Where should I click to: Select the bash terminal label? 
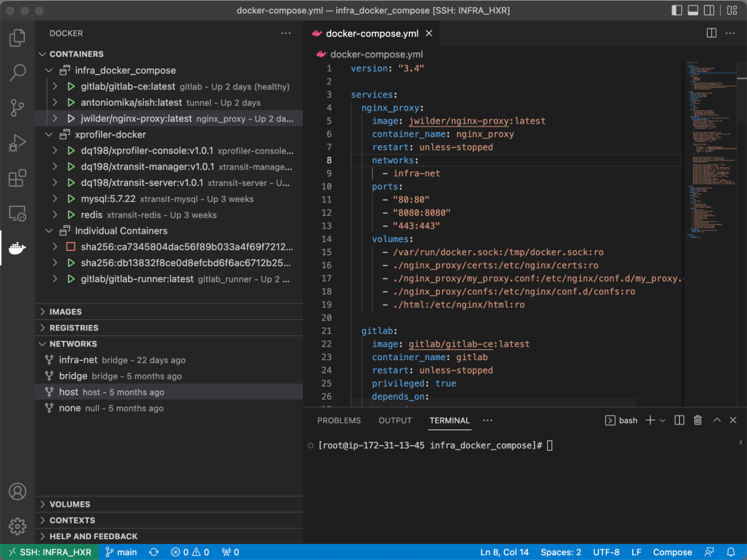(621, 420)
